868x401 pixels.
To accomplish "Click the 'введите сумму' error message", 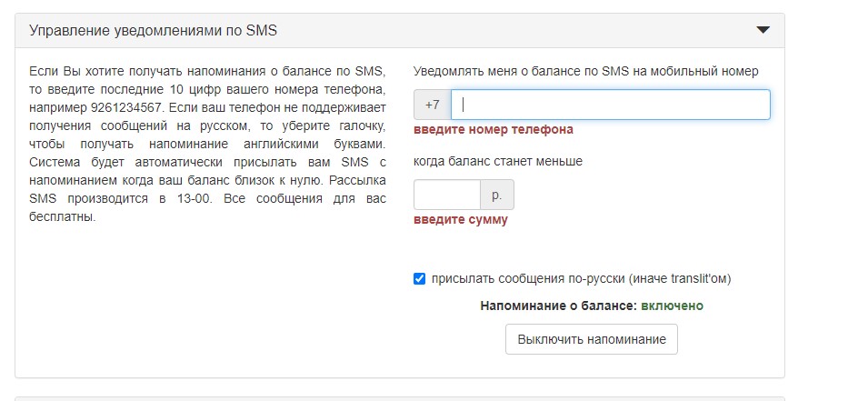I will tap(460, 219).
